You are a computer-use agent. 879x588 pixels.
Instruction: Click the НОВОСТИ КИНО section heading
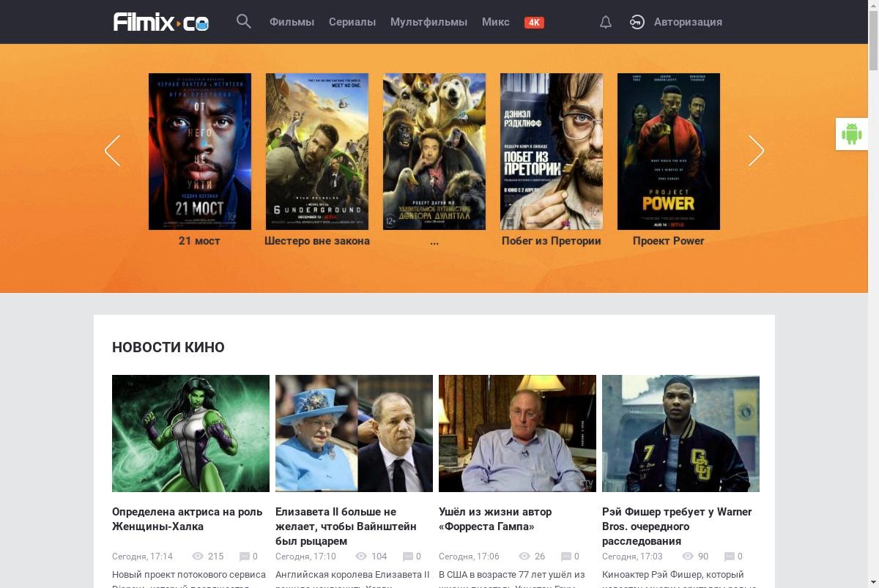point(168,347)
